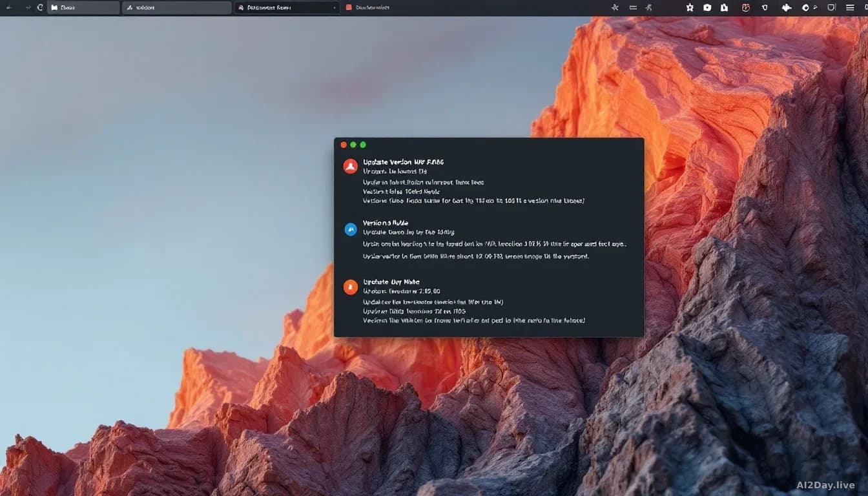Go forward with the right arrow button
This screenshot has height=496, width=868.
28,8
